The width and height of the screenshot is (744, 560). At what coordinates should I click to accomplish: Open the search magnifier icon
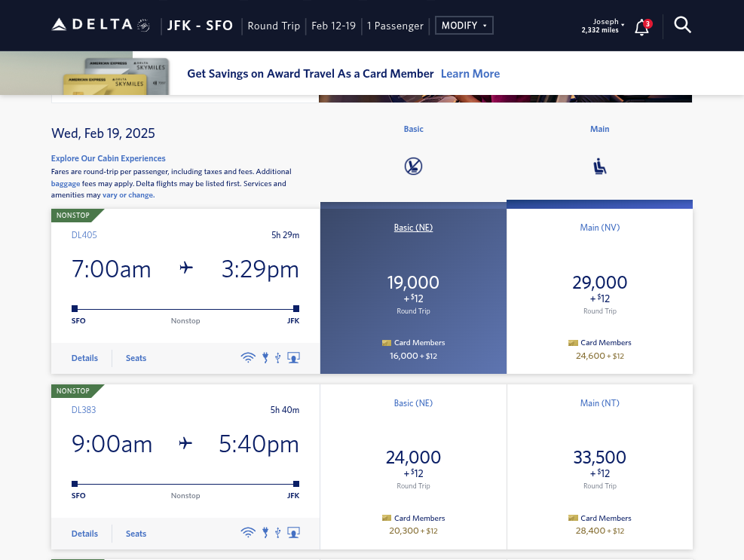tap(682, 25)
